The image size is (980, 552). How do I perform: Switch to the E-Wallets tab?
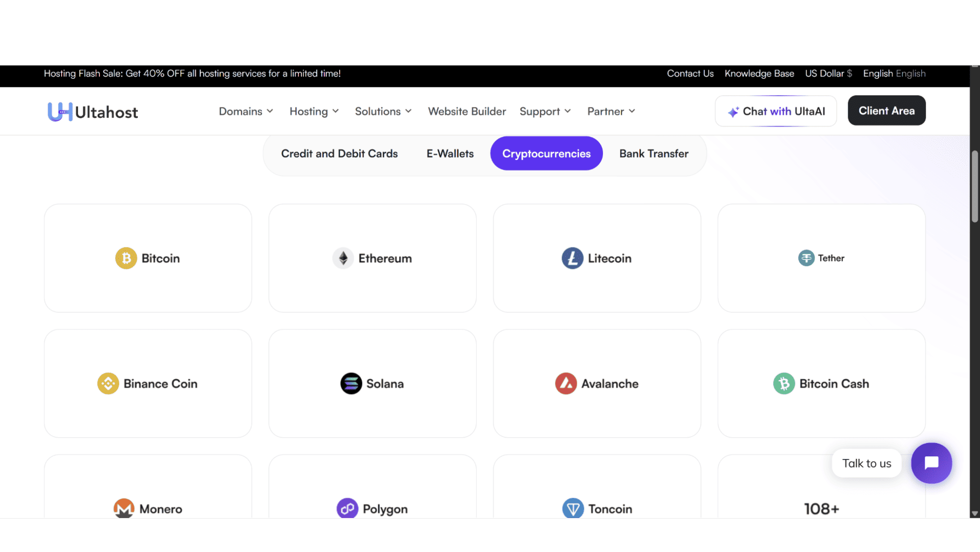pos(450,154)
